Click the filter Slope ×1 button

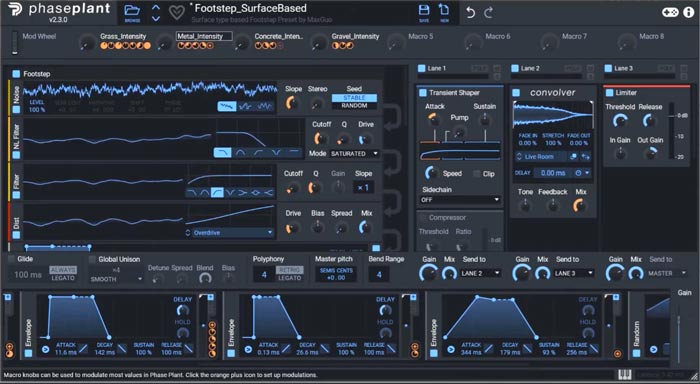click(x=363, y=188)
